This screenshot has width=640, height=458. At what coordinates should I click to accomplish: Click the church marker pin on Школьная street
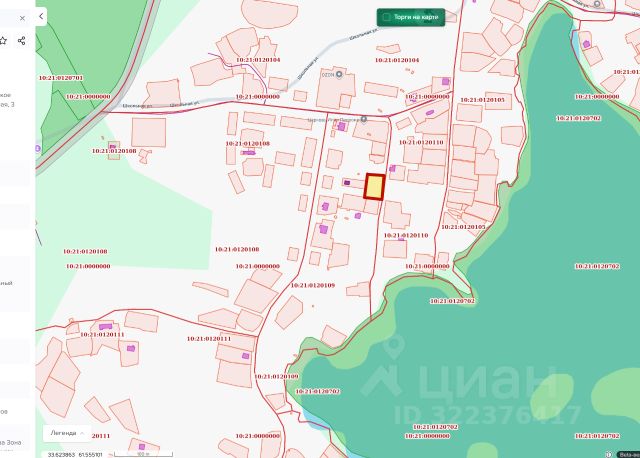click(x=364, y=119)
